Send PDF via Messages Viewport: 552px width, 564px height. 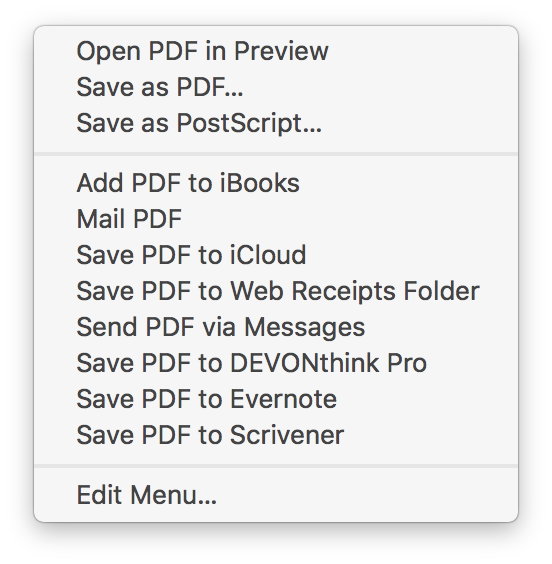[276, 327]
